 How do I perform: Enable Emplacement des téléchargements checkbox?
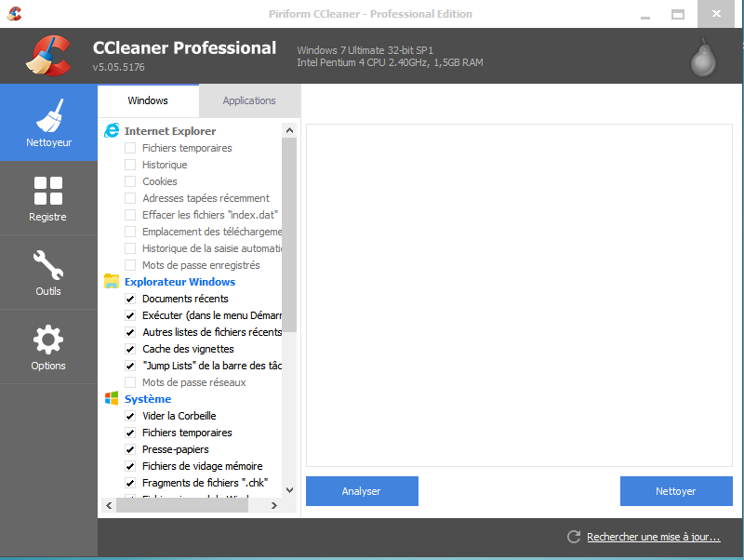click(130, 232)
